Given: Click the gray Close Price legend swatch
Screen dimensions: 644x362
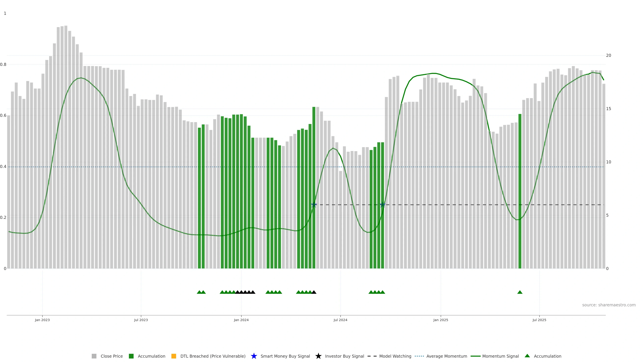Looking at the screenshot, I should 94,356.
